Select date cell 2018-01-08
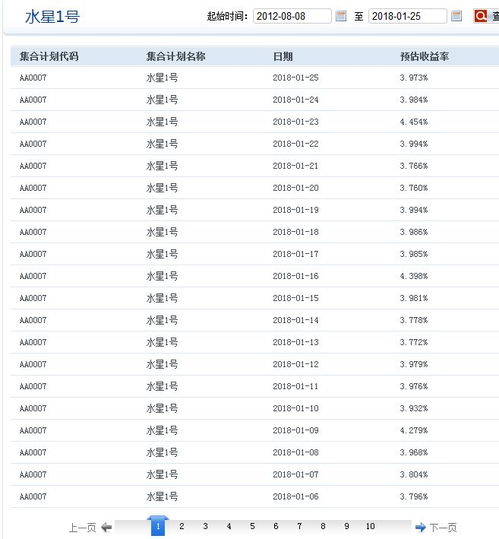Screen dimensions: 499x539 click(296, 452)
